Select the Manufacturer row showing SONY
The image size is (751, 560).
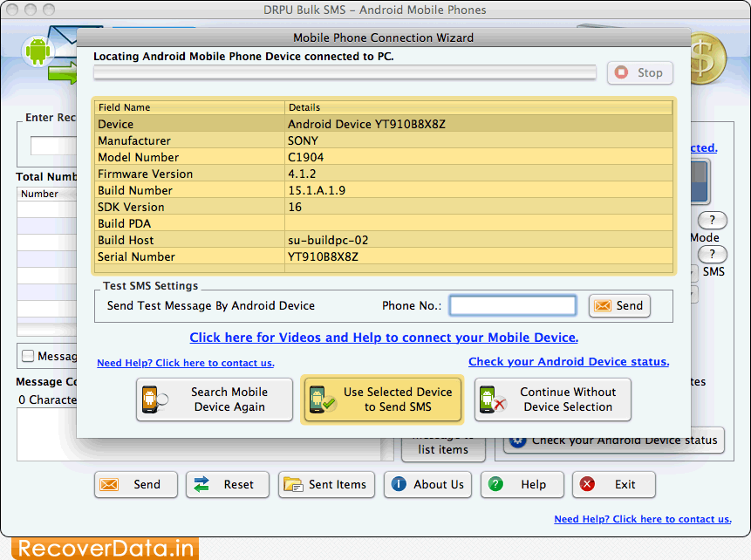tap(383, 140)
